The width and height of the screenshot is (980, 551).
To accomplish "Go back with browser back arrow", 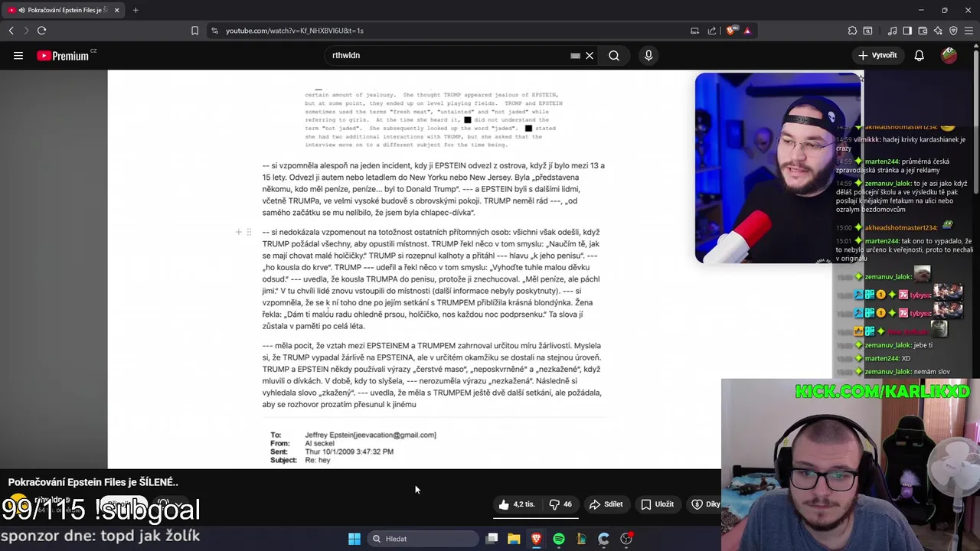I will (11, 31).
